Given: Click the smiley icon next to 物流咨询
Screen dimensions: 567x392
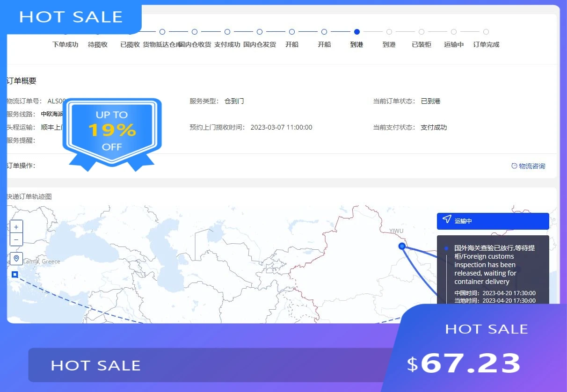Looking at the screenshot, I should click(x=514, y=166).
